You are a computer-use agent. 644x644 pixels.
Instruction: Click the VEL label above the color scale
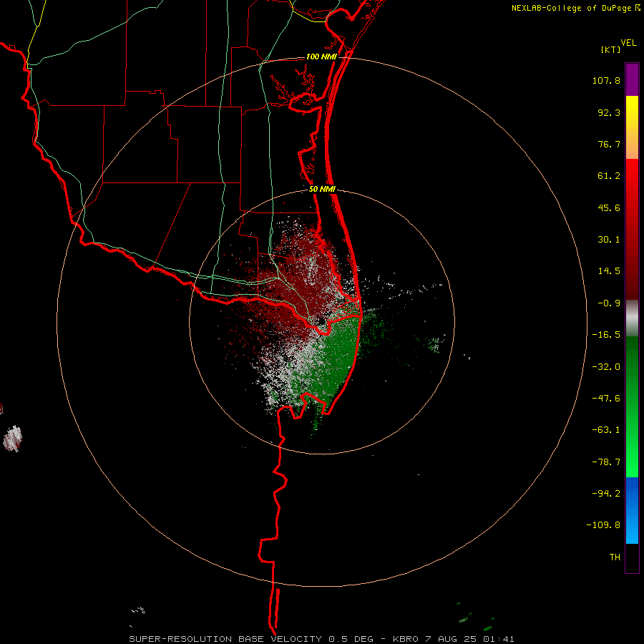click(628, 43)
